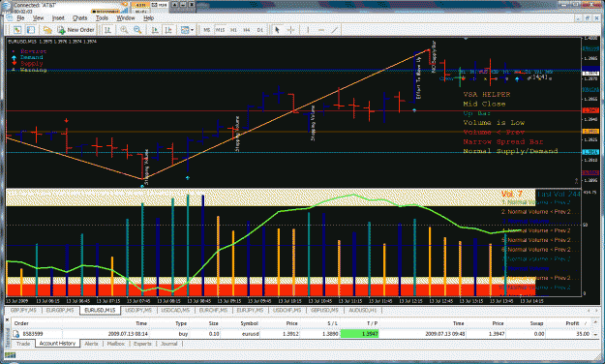Close the Terminal panel with X
Screen dimensions: 605x364
pos(7,319)
